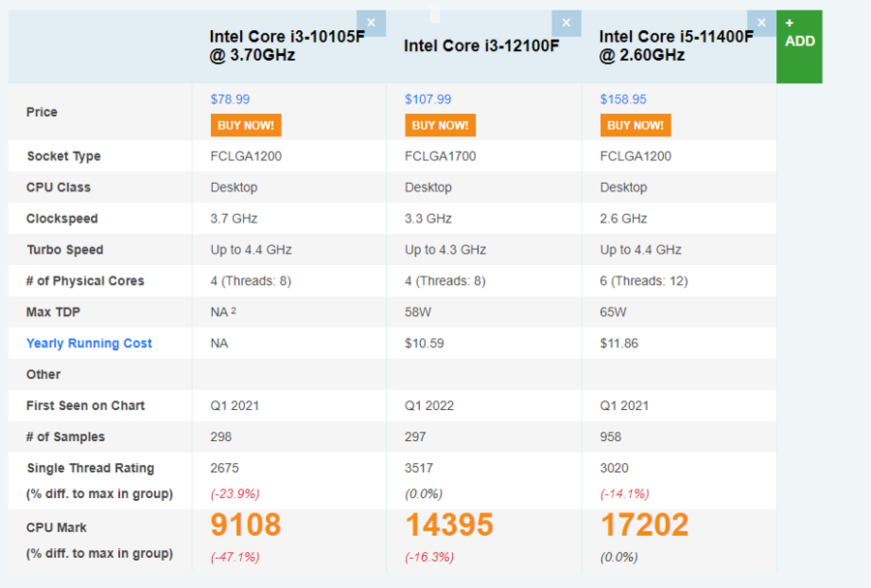Select the 9108 CPU Mark score
The image size is (871, 588).
[246, 525]
